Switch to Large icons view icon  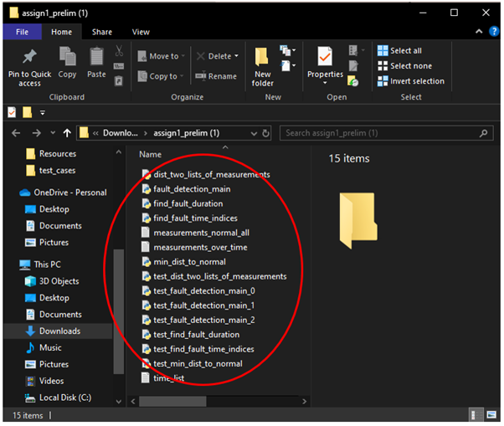coord(491,415)
